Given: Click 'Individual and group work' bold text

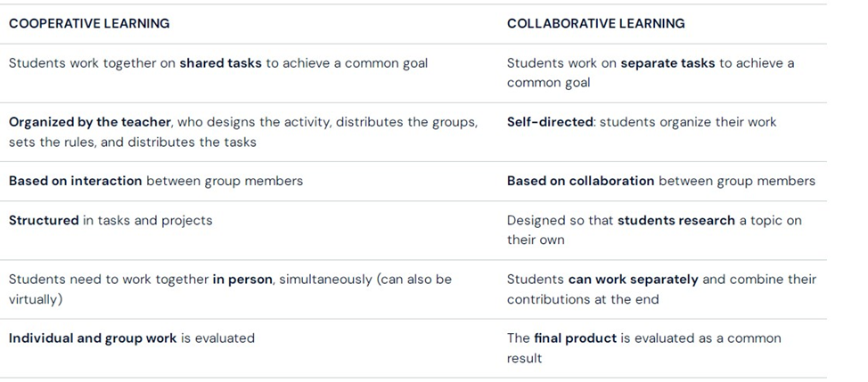Looking at the screenshot, I should [93, 338].
